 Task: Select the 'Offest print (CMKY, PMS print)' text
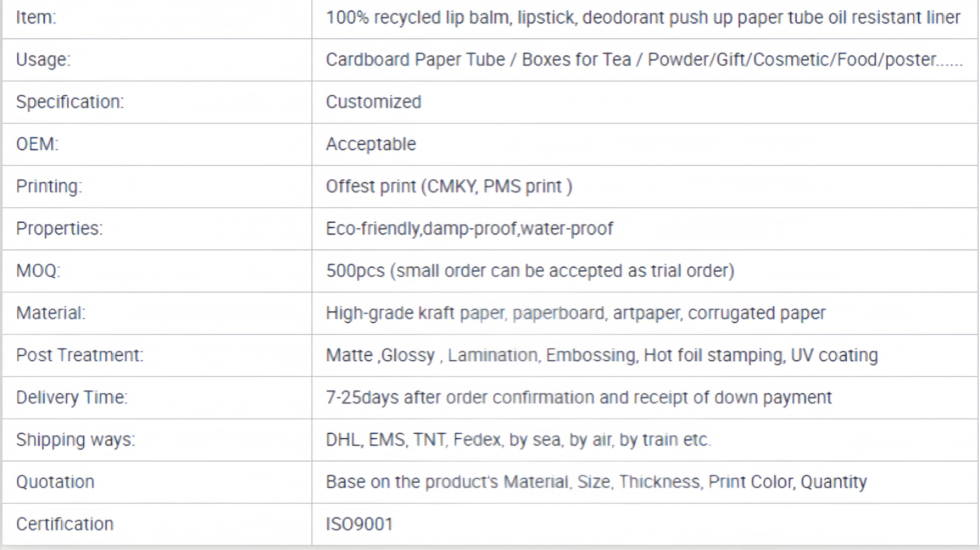(449, 187)
